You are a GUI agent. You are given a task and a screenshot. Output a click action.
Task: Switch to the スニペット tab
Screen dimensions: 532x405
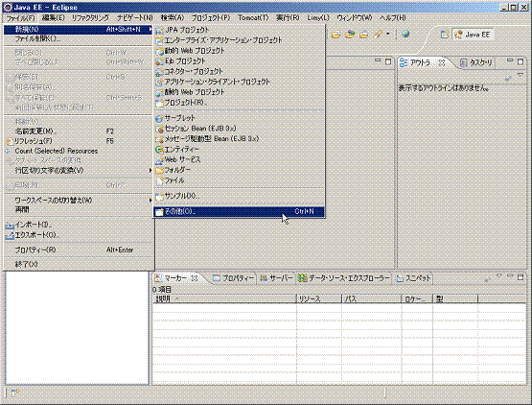[413, 278]
